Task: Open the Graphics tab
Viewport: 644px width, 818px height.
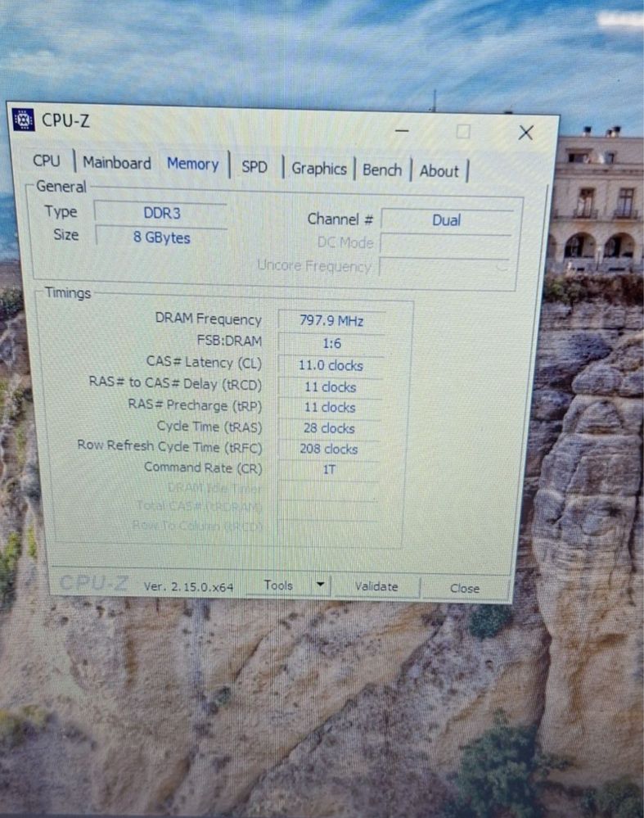Action: (318, 169)
